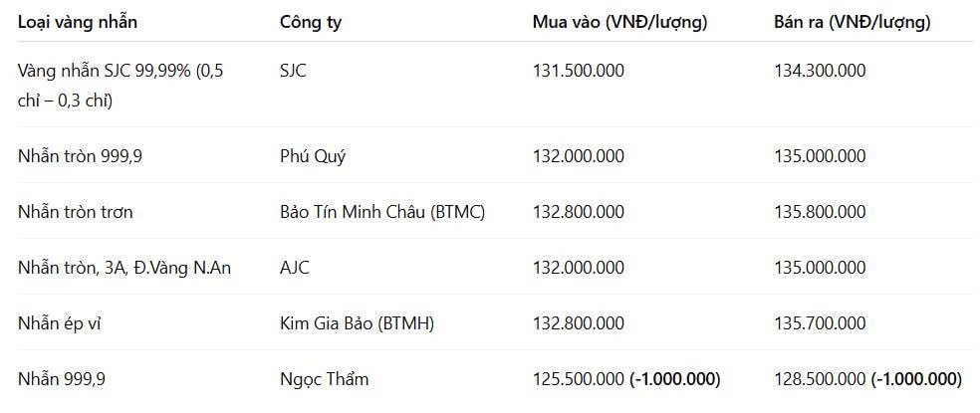Select the "Bán ra (VNĐ/lượng)" header

(x=852, y=22)
